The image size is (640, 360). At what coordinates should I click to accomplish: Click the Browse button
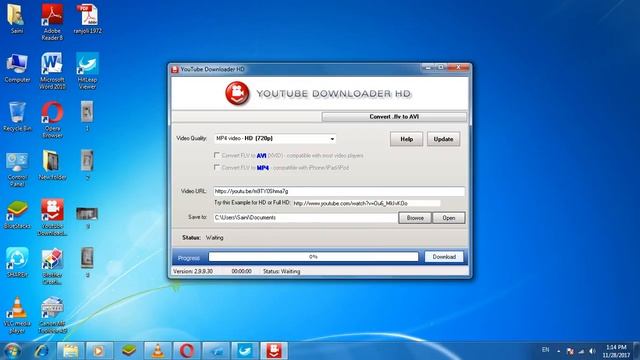point(415,218)
